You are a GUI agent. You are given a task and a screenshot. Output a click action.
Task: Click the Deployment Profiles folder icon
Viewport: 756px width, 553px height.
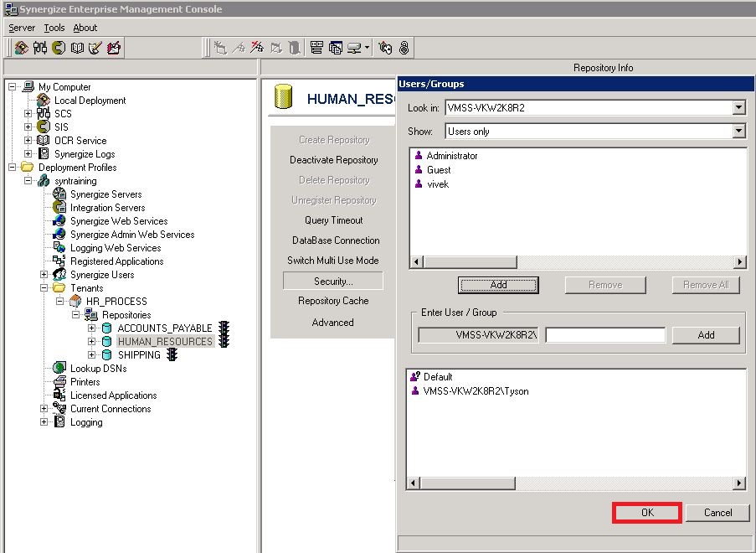tap(28, 167)
